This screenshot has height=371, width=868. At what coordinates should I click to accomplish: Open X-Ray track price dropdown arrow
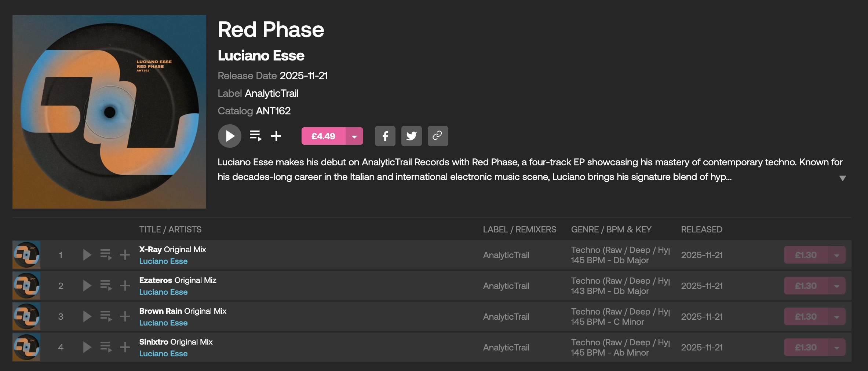pos(837,255)
